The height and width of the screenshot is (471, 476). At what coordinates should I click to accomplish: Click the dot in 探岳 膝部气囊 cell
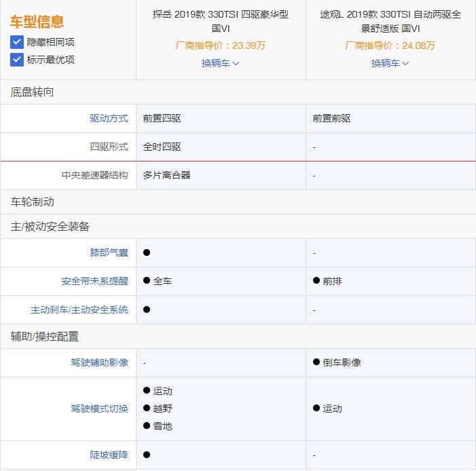[x=147, y=252]
